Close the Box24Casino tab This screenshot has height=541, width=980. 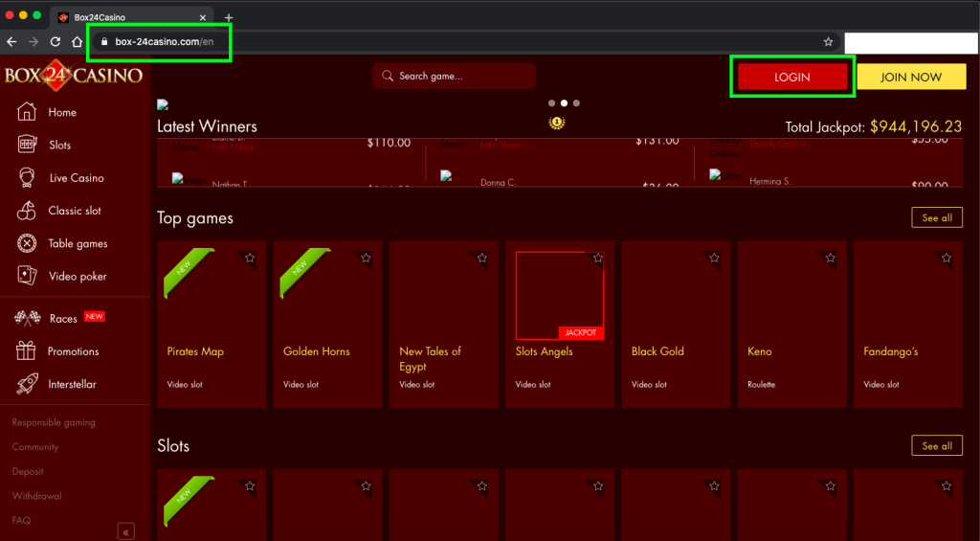[x=203, y=17]
